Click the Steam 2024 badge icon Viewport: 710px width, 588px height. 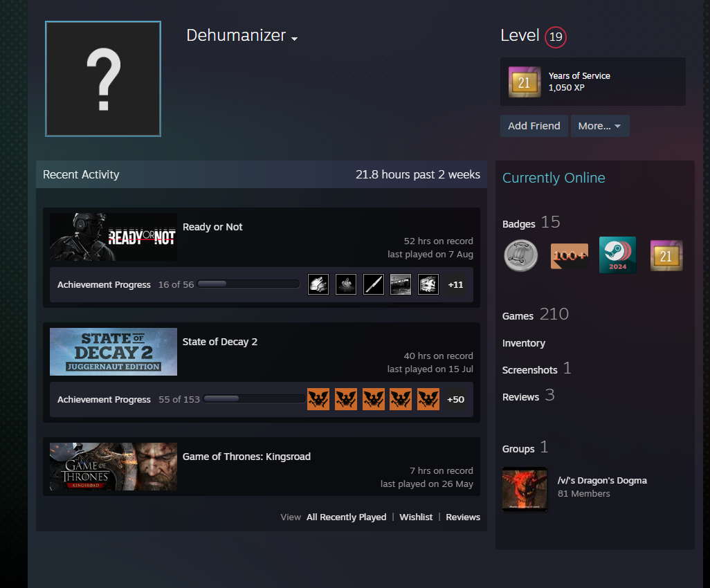(x=618, y=255)
